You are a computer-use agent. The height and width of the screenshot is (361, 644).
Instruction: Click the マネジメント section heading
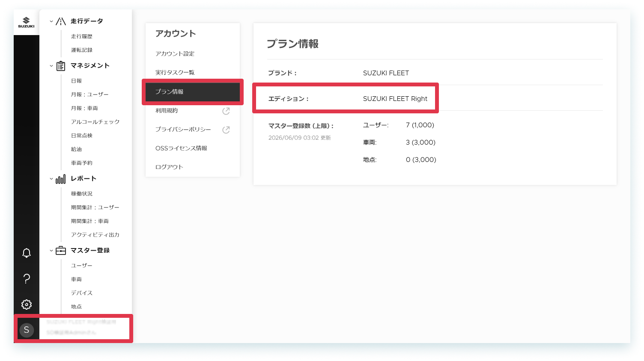(x=90, y=66)
